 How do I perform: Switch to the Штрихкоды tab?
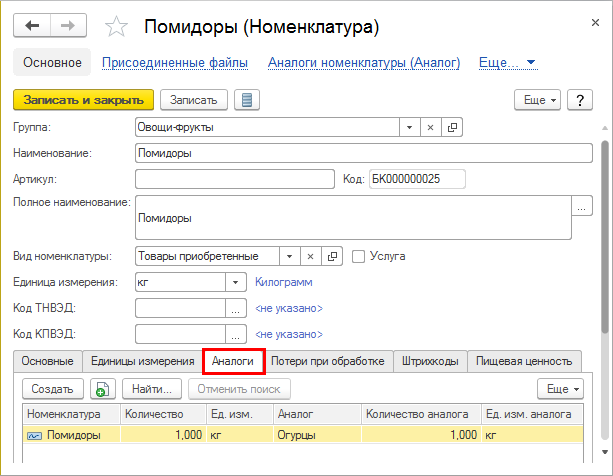point(430,361)
